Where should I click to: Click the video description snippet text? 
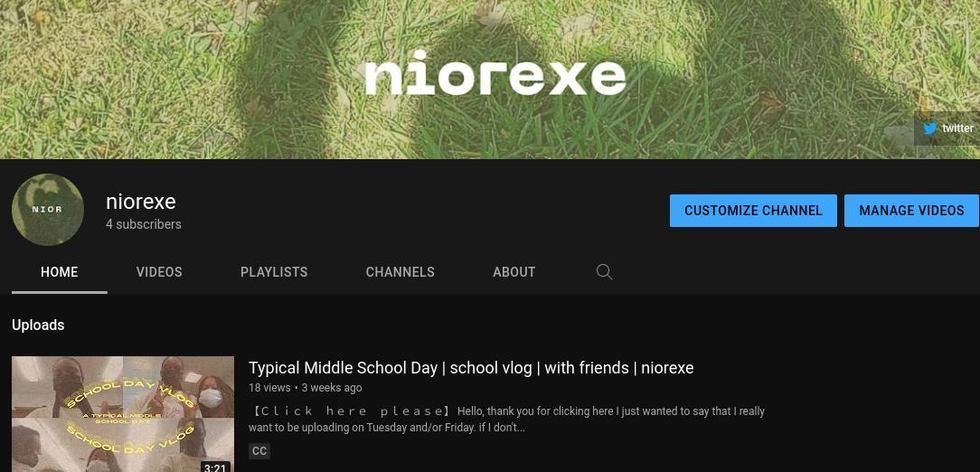506,420
